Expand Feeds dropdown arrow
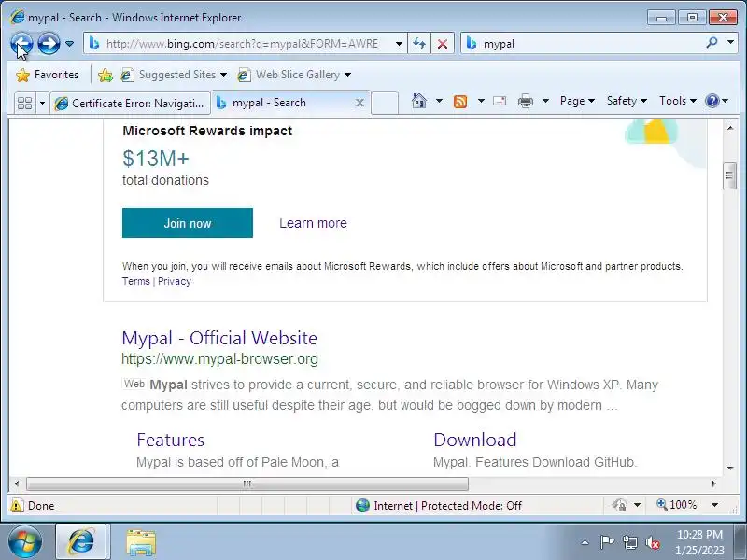The image size is (747, 560). pyautogui.click(x=481, y=101)
